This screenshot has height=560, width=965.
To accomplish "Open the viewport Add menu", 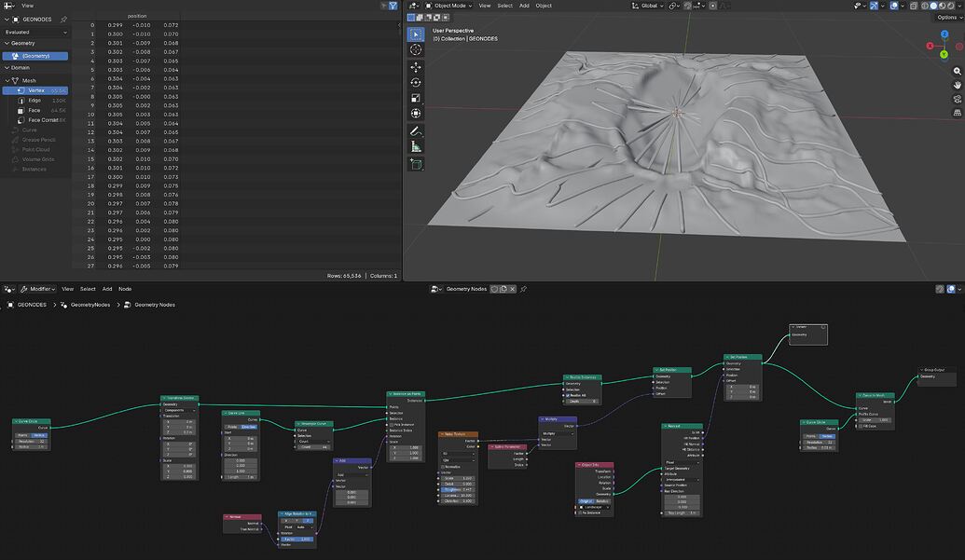I will [x=524, y=6].
